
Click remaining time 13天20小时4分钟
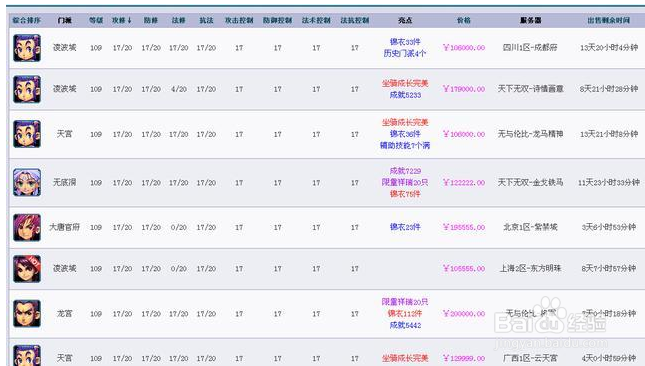click(x=609, y=48)
